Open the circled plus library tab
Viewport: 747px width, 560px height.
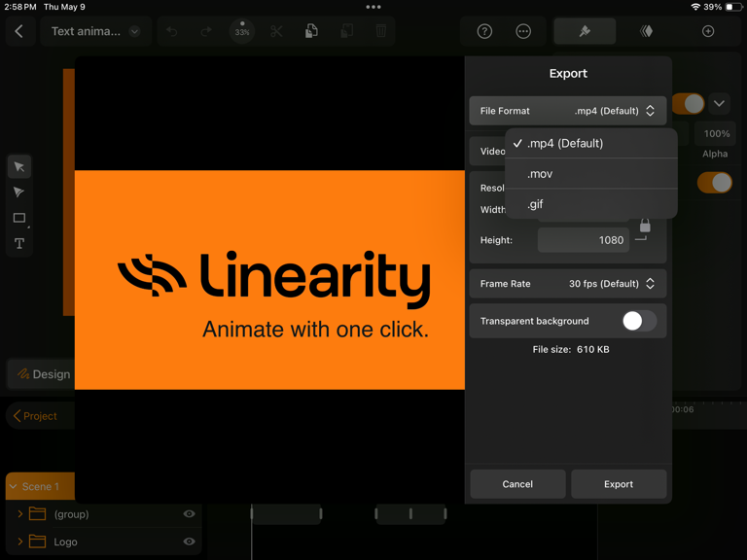click(708, 31)
